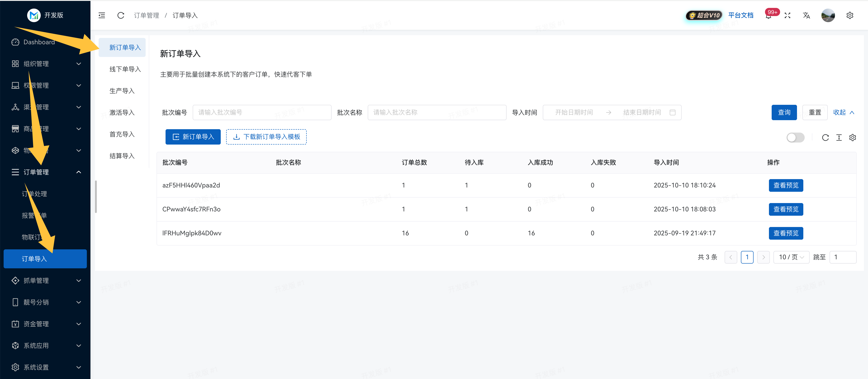Screen dimensions: 868x379
Task: Open table column settings gear
Action: click(x=852, y=137)
